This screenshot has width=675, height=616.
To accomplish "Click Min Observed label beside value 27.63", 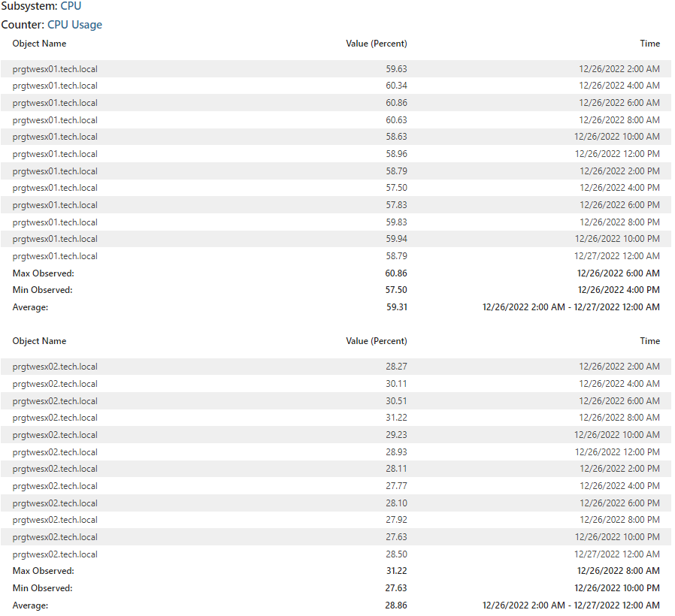I will pos(42,588).
